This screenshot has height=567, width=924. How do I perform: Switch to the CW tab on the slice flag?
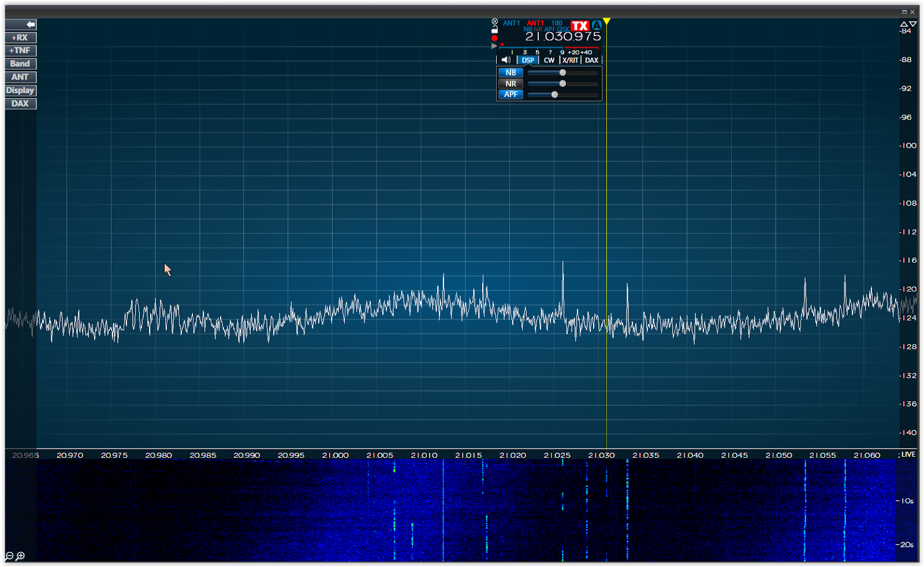pyautogui.click(x=549, y=59)
